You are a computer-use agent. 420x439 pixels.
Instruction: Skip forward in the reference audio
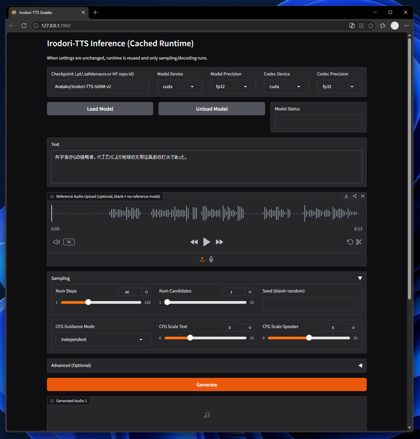219,242
